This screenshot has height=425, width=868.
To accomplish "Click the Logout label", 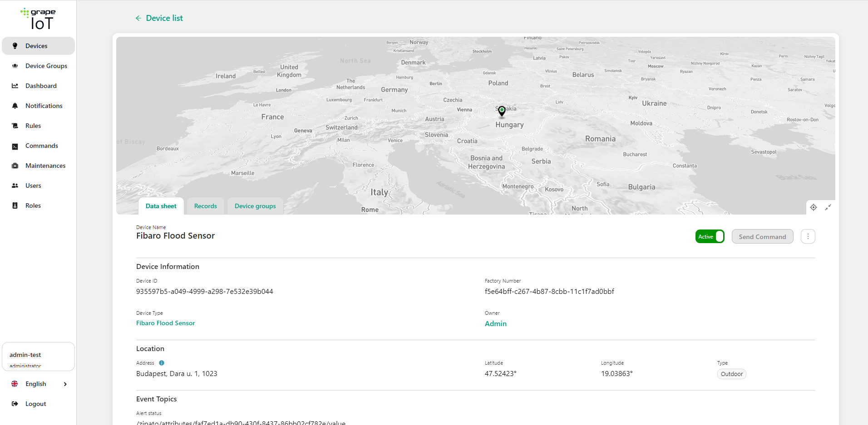I will pyautogui.click(x=36, y=404).
